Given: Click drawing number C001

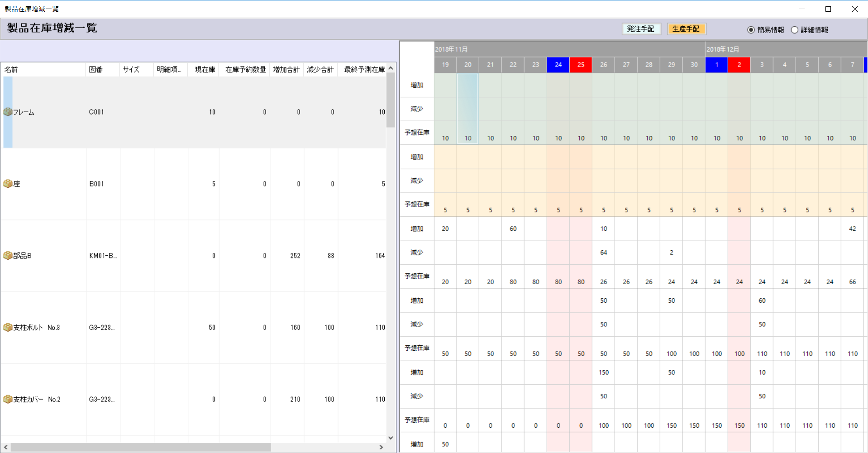Looking at the screenshot, I should 96,112.
